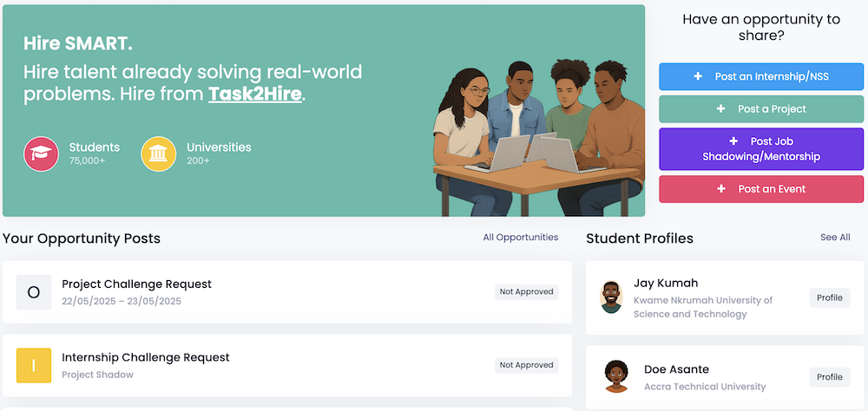This screenshot has height=411, width=868.
Task: Click the plus icon on Post an Internship/NSS
Action: pyautogui.click(x=698, y=77)
